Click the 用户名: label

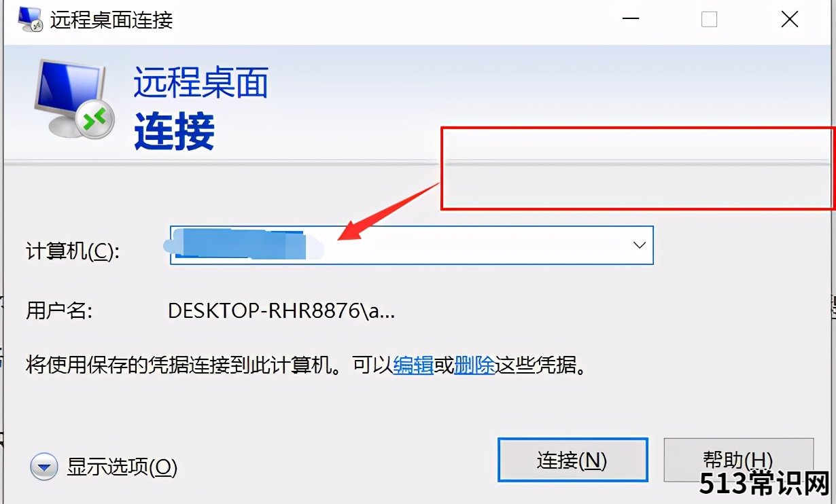(59, 311)
